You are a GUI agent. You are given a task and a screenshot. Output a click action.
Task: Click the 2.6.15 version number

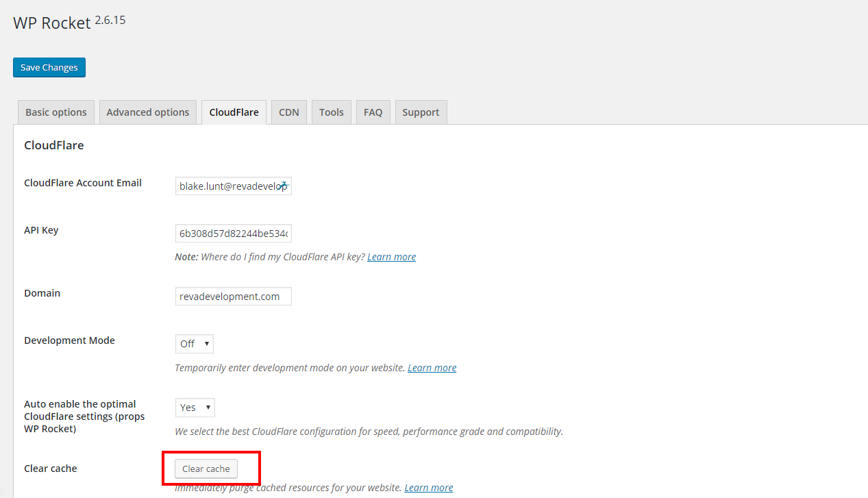pyautogui.click(x=110, y=20)
